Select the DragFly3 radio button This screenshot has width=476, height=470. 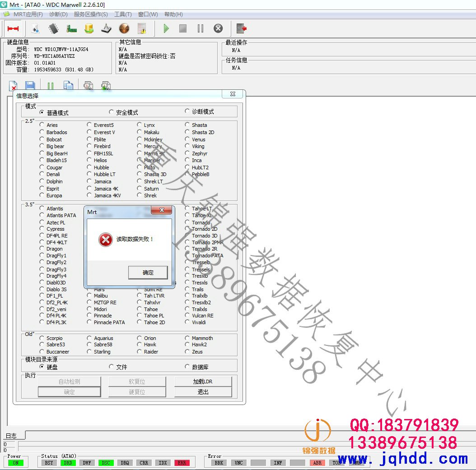(42, 270)
